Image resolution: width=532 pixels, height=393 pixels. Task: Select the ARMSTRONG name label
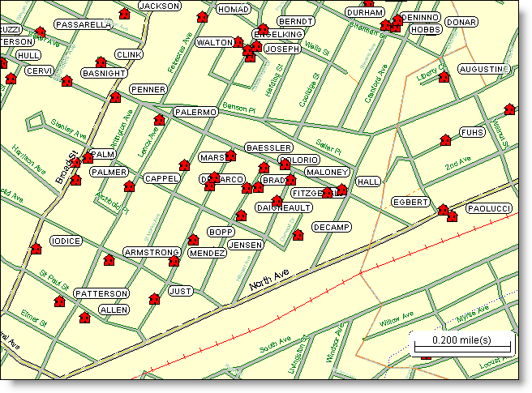click(x=151, y=253)
